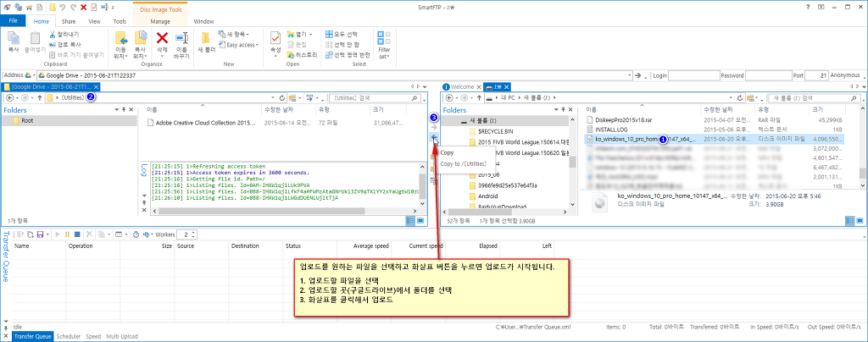Click Copy path (경로 복사) in ribbon
Viewport: 868px width, 342px height.
(x=64, y=44)
